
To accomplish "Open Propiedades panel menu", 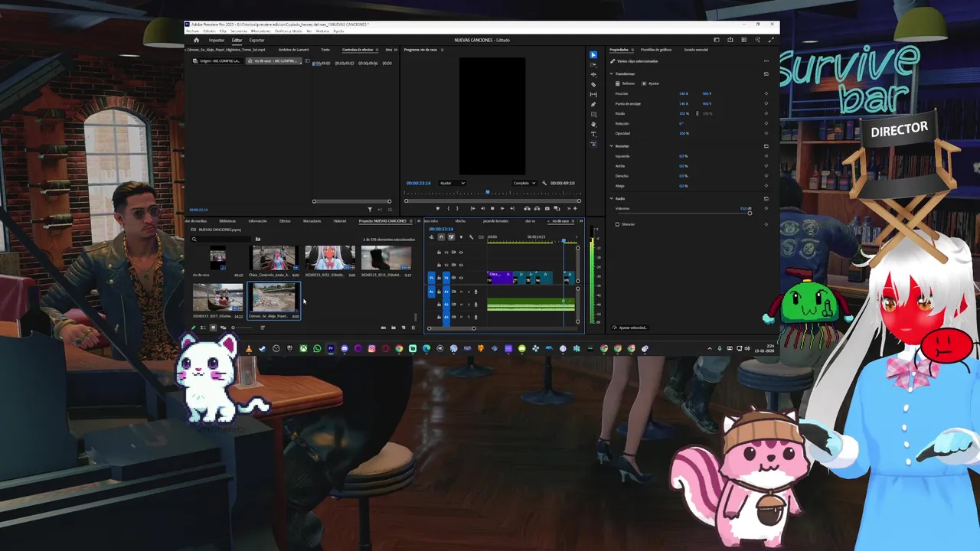I will 632,50.
